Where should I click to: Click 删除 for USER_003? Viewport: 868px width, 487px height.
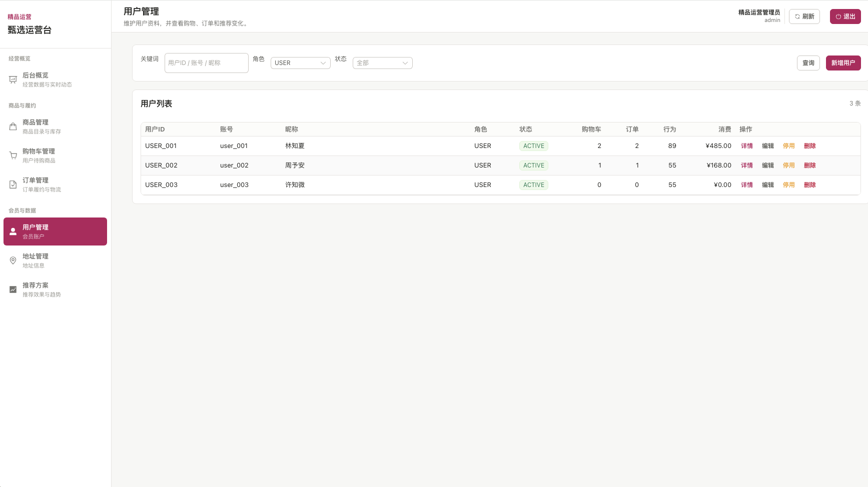[x=809, y=185]
